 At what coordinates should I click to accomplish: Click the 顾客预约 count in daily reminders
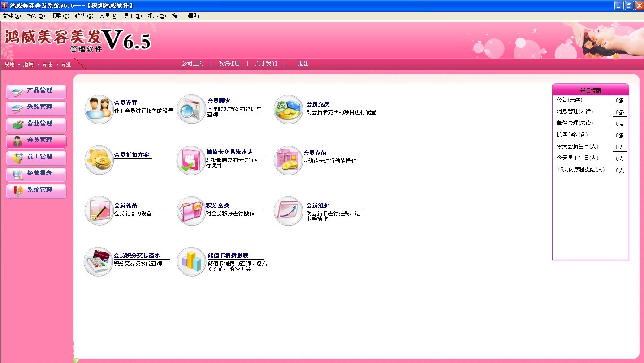click(620, 136)
